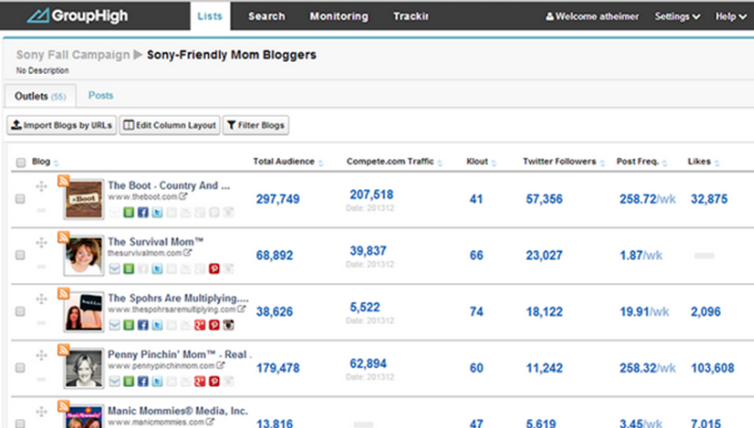Viewport: 754px width, 428px height.
Task: Open the Lists navigation tab
Action: (210, 16)
